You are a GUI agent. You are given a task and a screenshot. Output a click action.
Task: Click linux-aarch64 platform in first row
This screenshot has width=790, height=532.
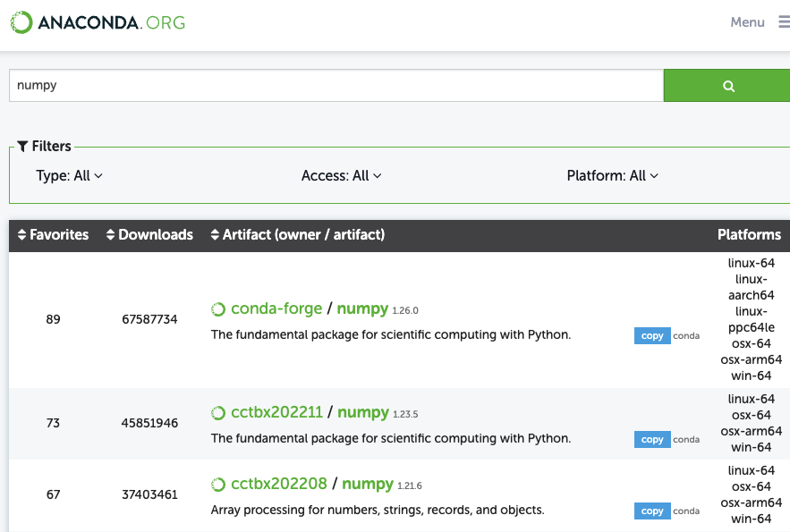point(752,287)
